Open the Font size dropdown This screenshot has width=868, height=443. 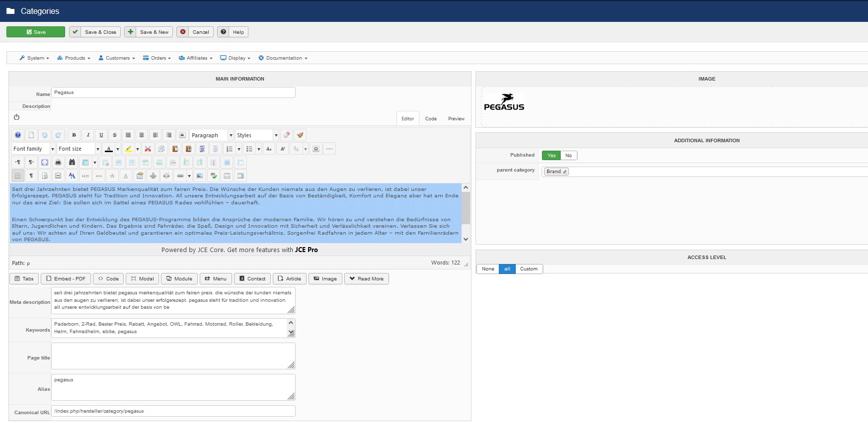pyautogui.click(x=79, y=149)
